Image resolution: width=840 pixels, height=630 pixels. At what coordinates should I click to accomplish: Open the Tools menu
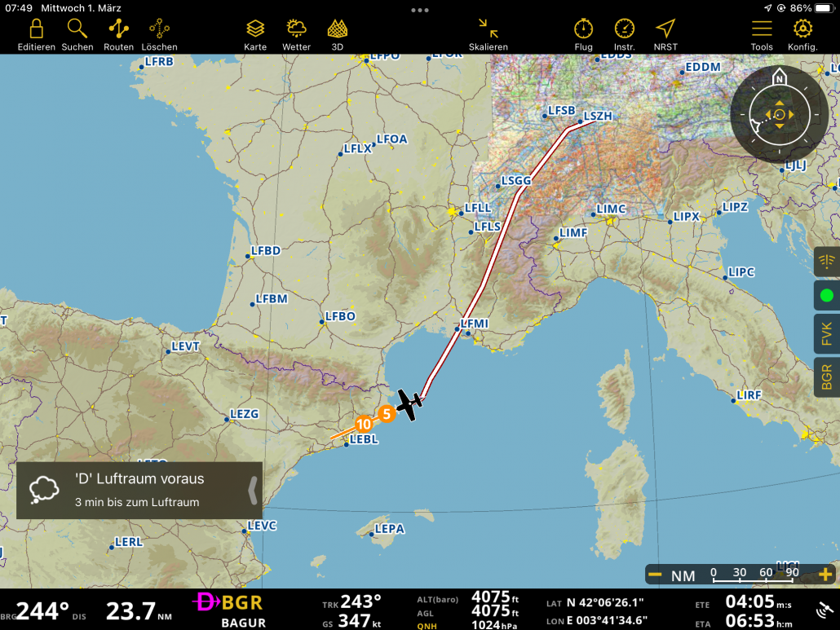click(762, 31)
